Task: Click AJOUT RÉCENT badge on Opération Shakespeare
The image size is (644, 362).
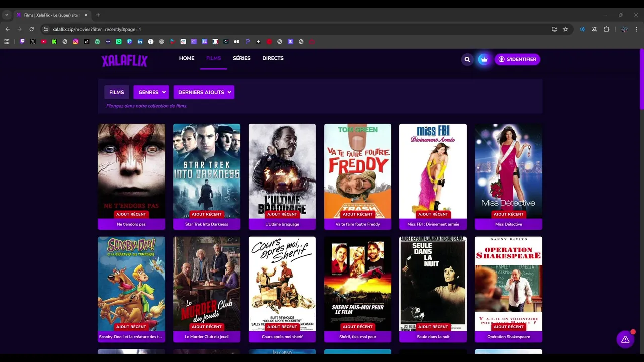Action: 509,327
